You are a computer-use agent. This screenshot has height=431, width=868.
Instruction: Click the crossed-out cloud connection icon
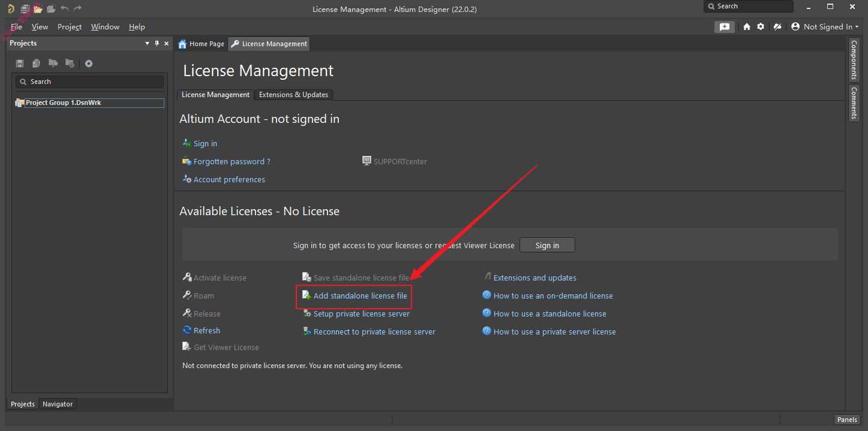click(777, 27)
